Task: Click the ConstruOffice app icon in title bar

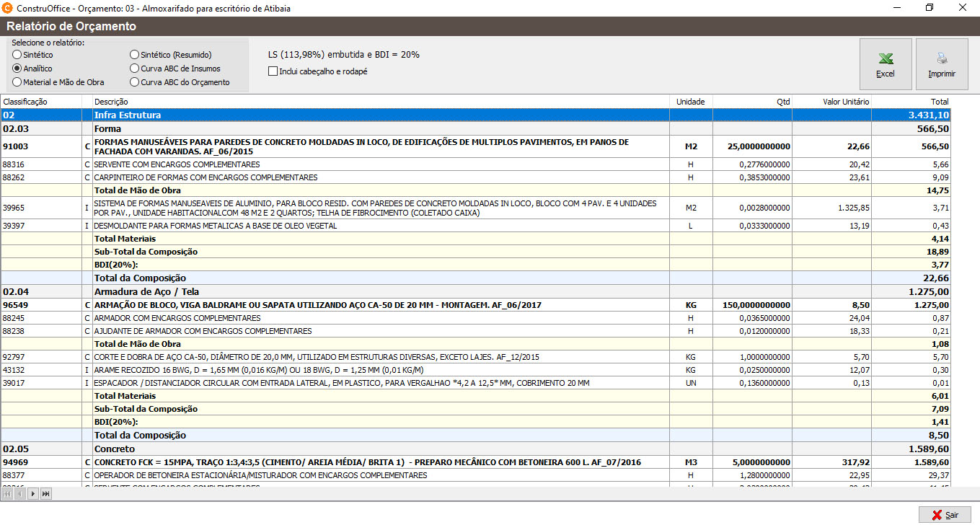Action: click(8, 8)
